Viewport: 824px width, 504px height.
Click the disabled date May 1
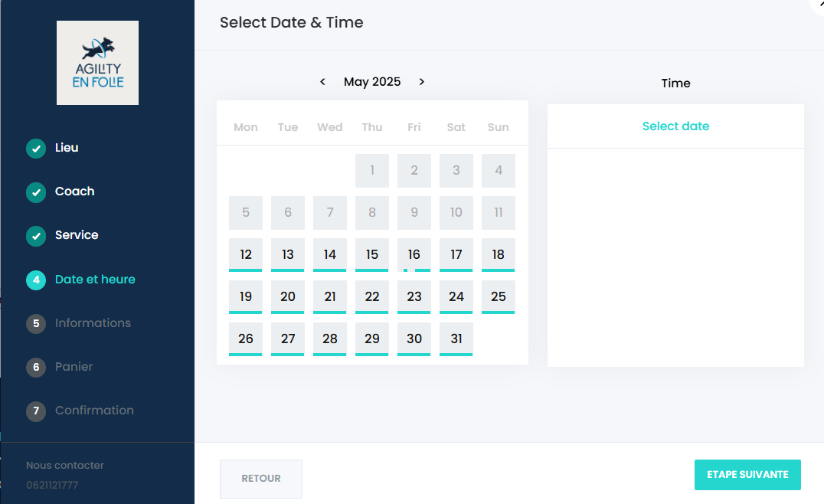pyautogui.click(x=372, y=171)
